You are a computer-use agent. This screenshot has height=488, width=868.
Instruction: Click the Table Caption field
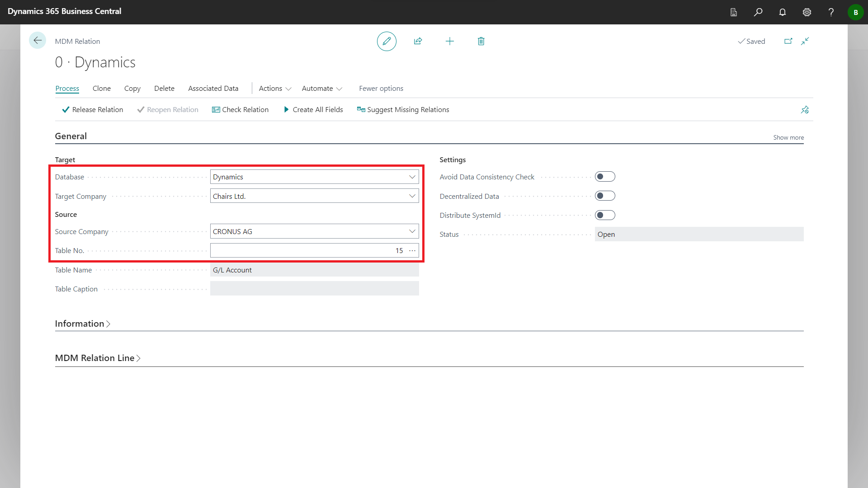click(315, 289)
